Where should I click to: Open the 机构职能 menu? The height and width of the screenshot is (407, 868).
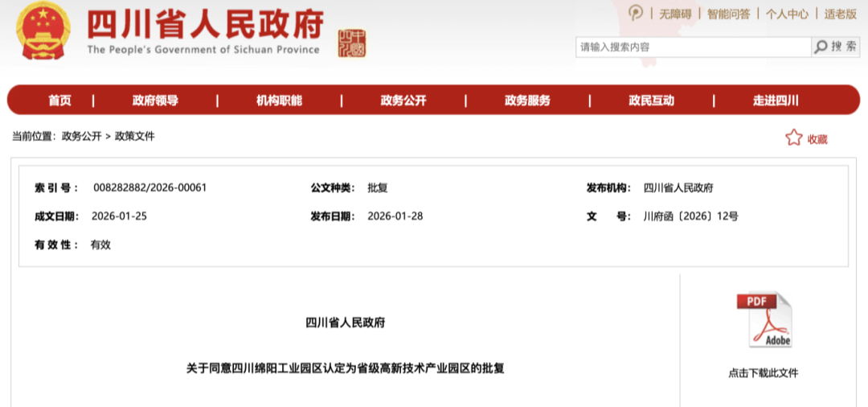pos(279,101)
